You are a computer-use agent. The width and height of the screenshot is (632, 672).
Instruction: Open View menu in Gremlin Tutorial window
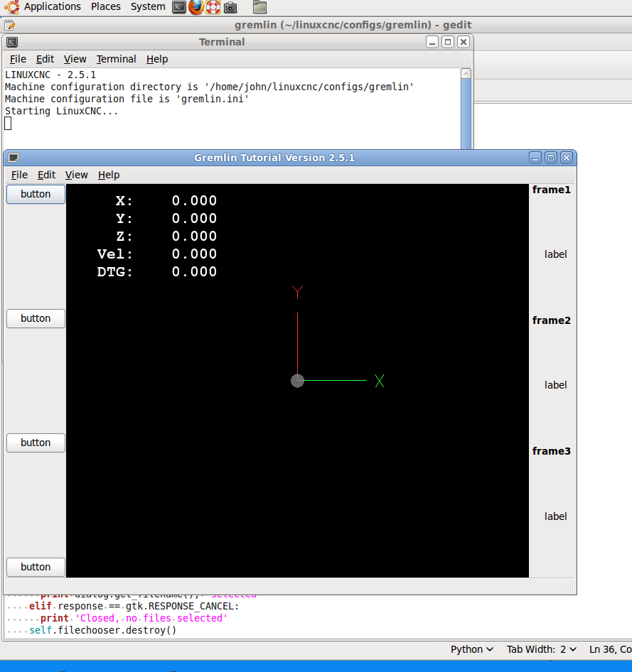76,175
